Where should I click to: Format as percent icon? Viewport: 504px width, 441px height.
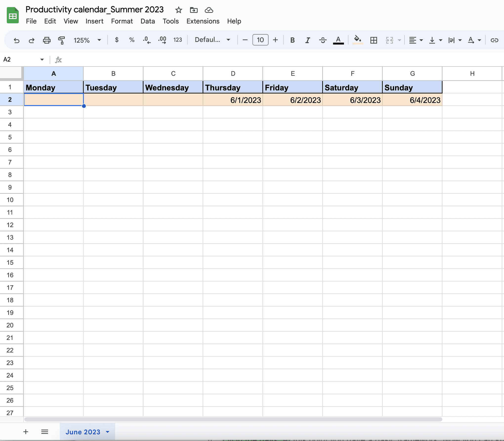tap(132, 40)
